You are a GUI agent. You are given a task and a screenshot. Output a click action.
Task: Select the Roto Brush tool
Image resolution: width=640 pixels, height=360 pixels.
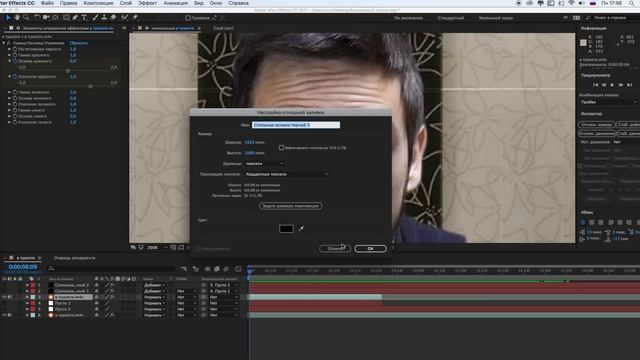(x=124, y=18)
